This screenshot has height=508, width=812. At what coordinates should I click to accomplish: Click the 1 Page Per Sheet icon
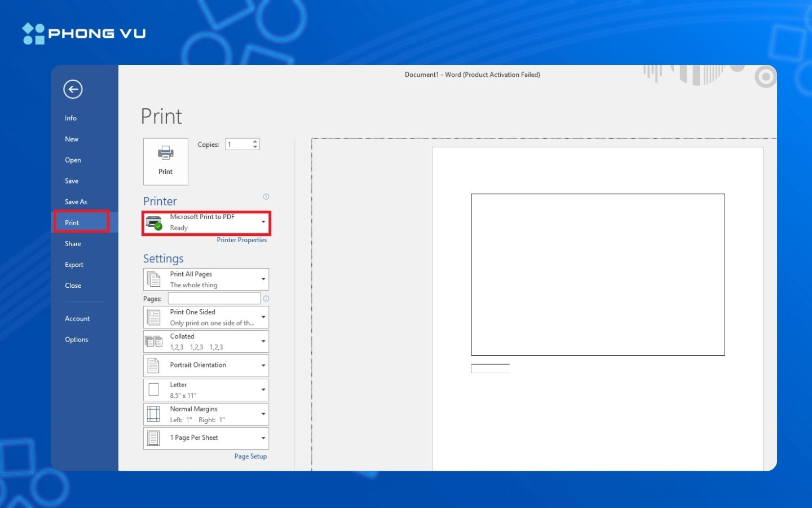tap(153, 437)
